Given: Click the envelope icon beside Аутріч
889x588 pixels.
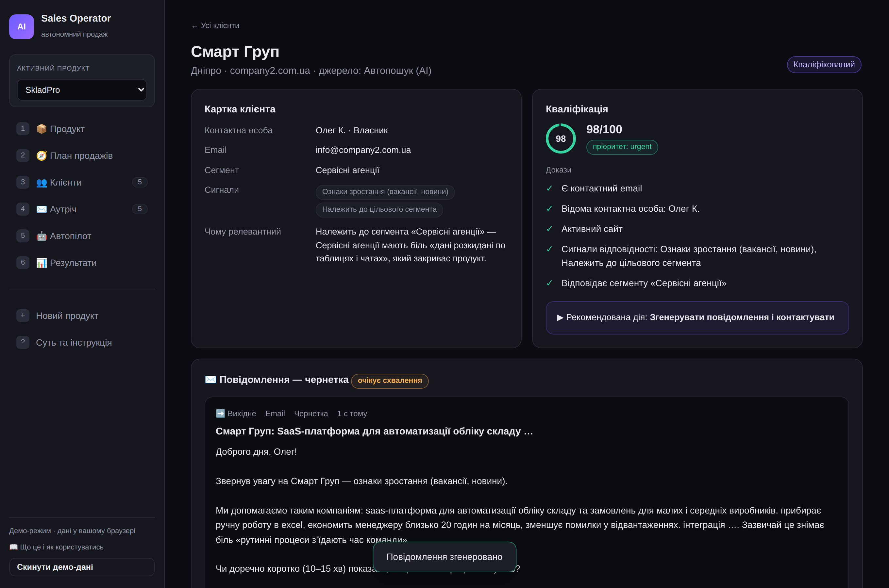Looking at the screenshot, I should point(41,209).
